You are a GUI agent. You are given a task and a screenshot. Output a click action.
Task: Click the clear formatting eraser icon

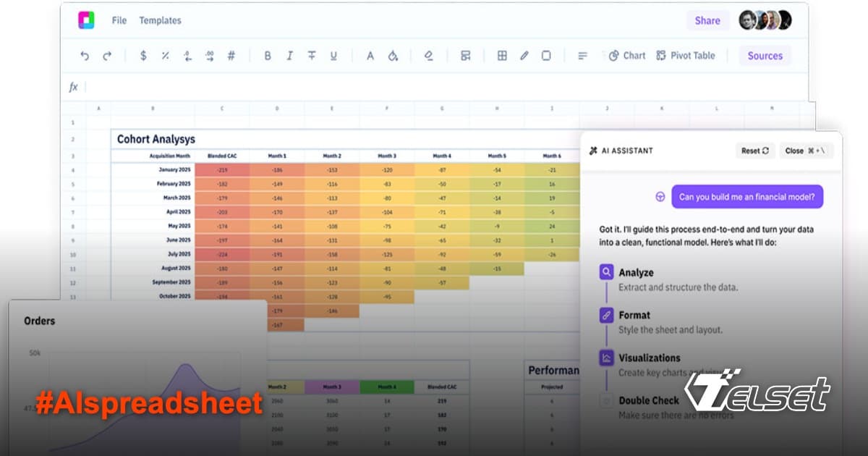429,56
